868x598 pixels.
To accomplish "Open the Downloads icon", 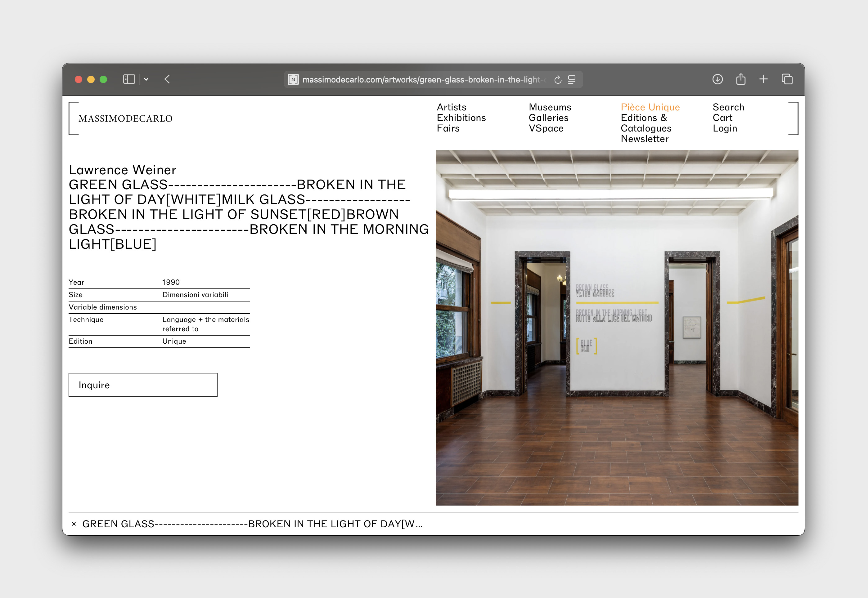I will click(717, 79).
